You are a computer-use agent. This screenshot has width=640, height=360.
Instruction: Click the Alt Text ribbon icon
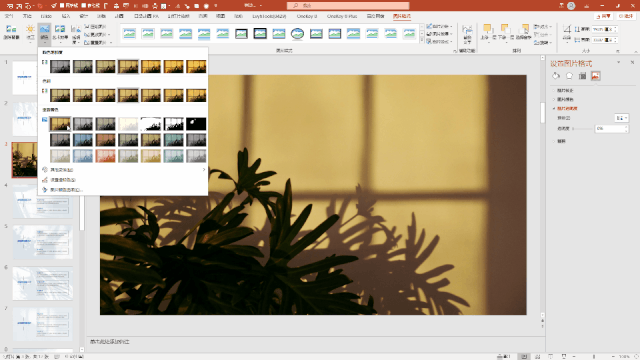467,33
